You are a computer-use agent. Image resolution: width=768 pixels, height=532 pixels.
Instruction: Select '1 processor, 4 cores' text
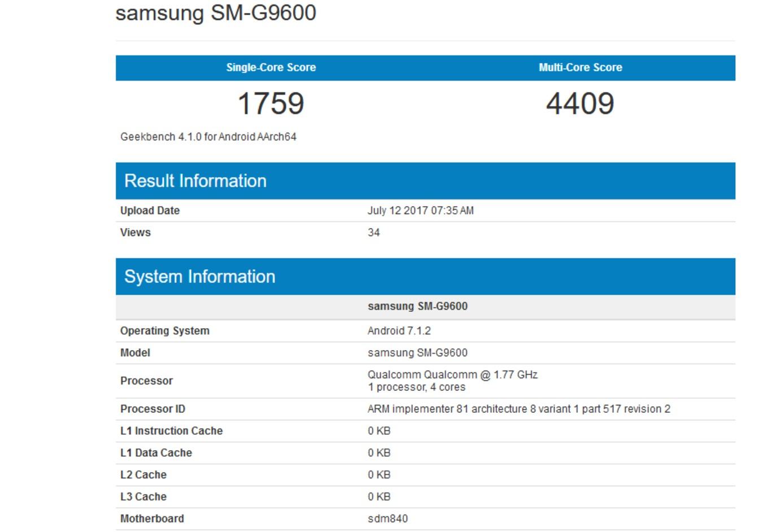pos(417,387)
